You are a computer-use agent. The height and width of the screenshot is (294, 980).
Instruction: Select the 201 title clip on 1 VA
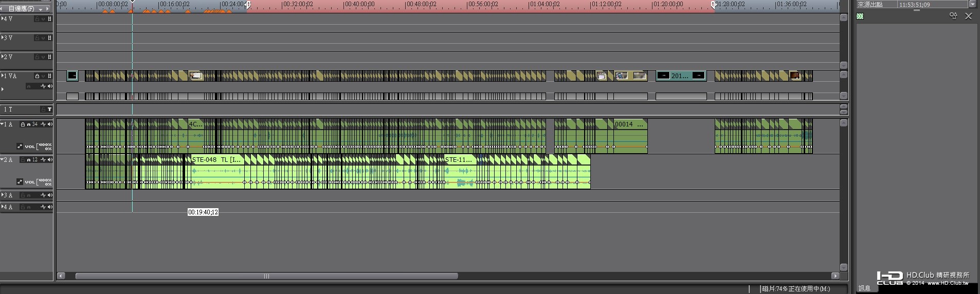pos(681,76)
